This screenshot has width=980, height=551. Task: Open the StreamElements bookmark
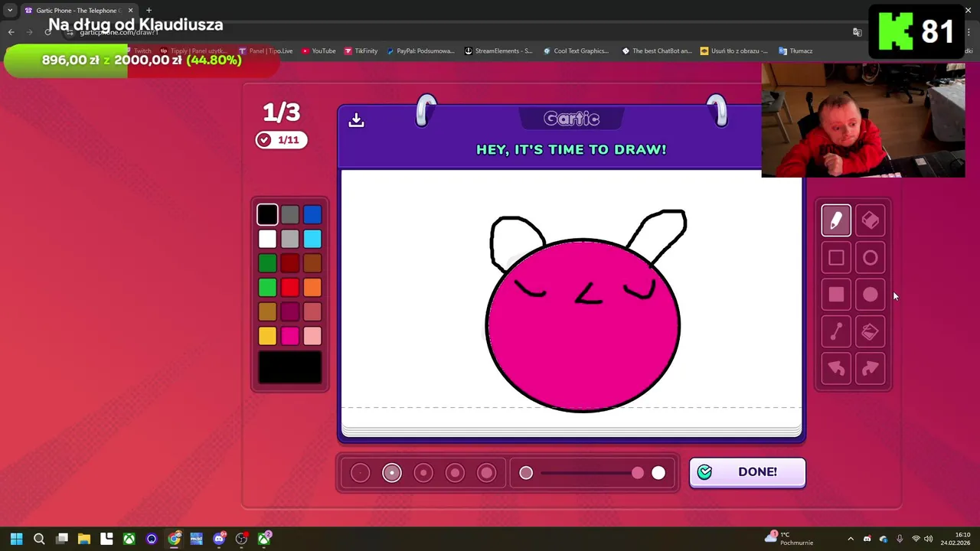tap(498, 51)
